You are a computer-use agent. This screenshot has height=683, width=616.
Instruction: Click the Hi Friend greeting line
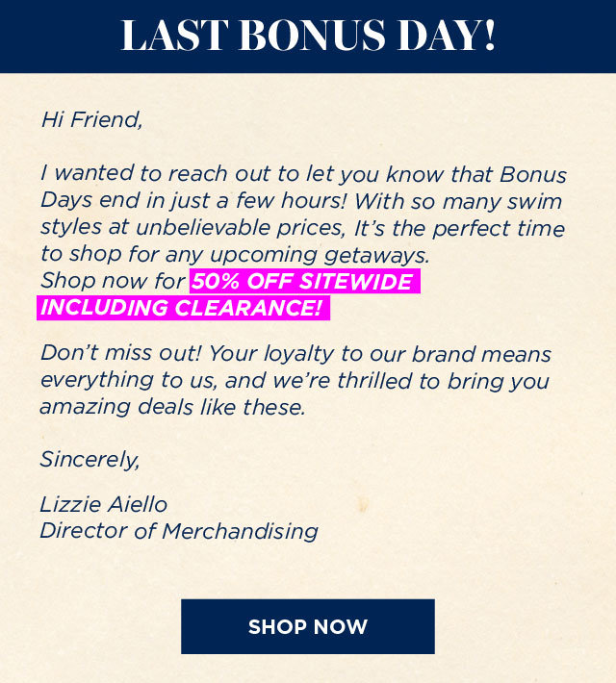pos(92,120)
